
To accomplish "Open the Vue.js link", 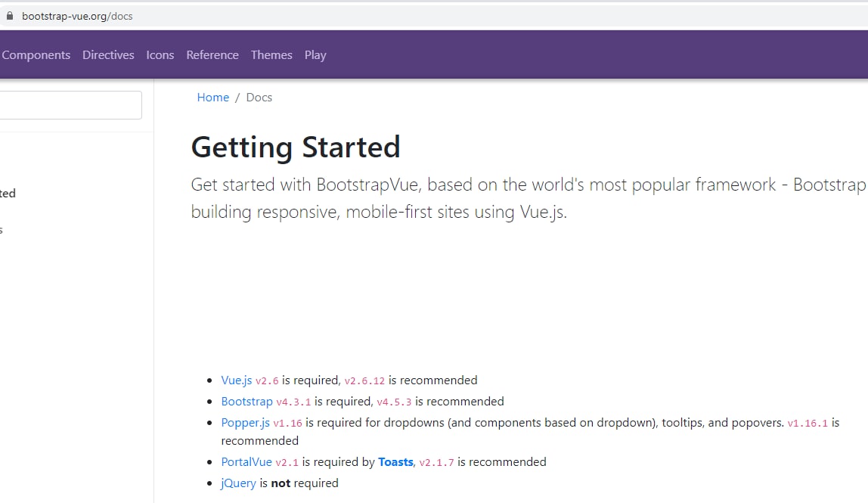I will pyautogui.click(x=237, y=380).
